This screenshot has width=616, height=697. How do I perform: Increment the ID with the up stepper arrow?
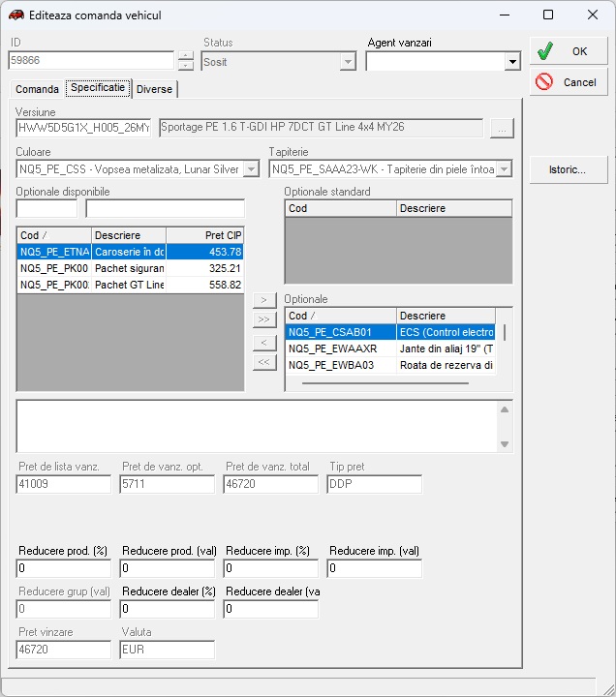tap(186, 55)
